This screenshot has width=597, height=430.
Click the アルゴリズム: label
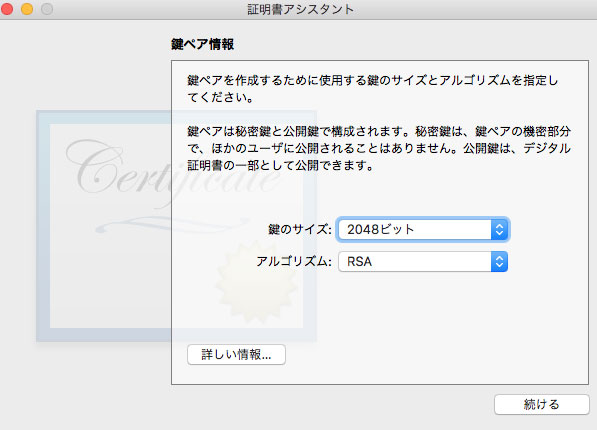(294, 261)
